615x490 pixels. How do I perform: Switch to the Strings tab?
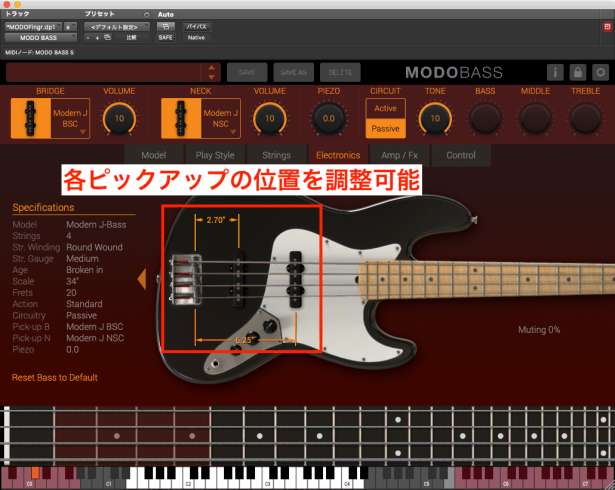click(x=277, y=155)
